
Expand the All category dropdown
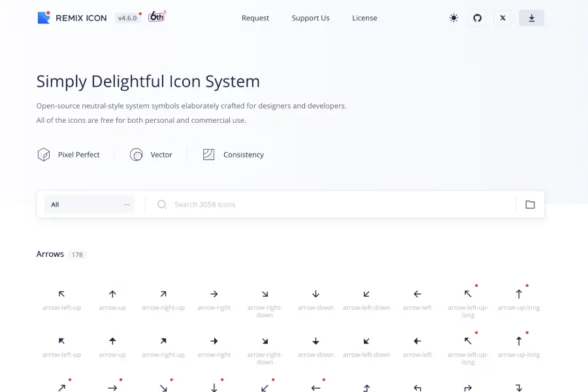coord(90,204)
